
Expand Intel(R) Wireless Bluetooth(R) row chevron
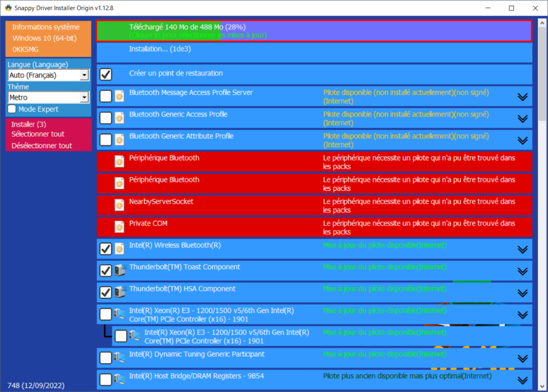[x=522, y=249]
